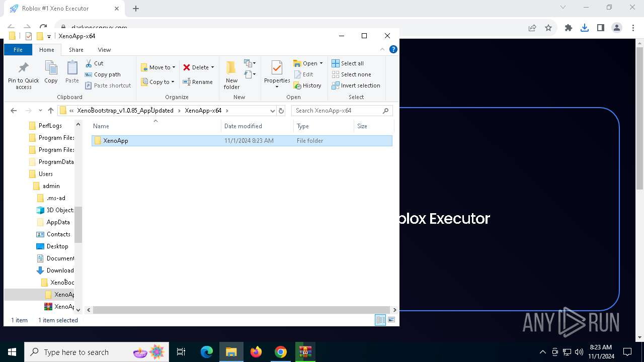
Task: Open Firefox from the taskbar
Action: pyautogui.click(x=256, y=352)
